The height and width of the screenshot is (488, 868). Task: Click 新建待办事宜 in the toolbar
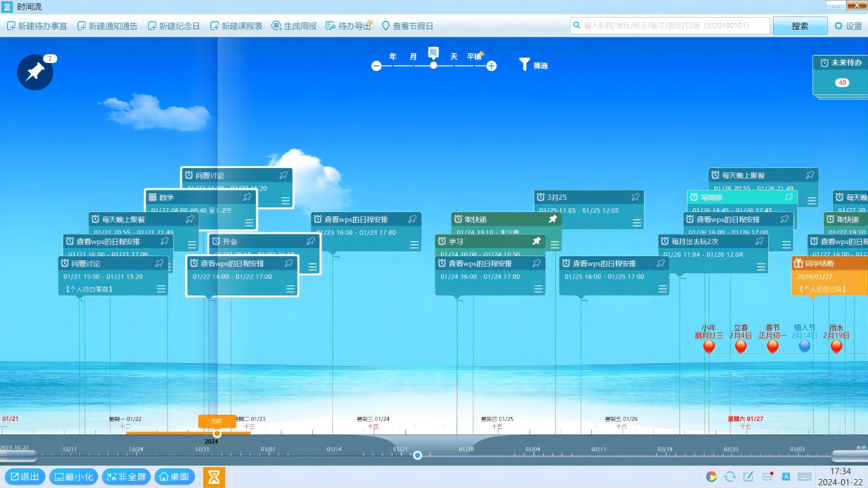37,26
